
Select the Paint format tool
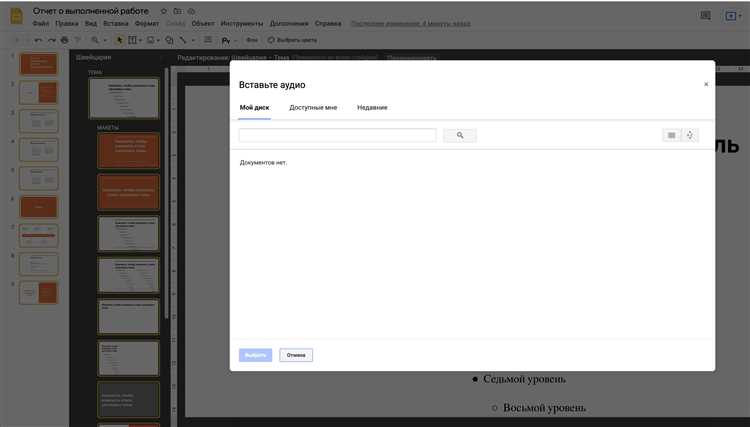(78, 41)
